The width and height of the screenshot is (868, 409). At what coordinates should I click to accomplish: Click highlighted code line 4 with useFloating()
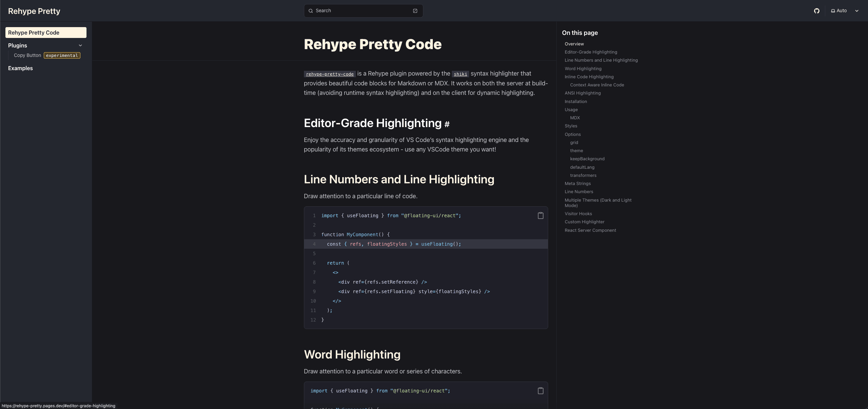[426, 244]
